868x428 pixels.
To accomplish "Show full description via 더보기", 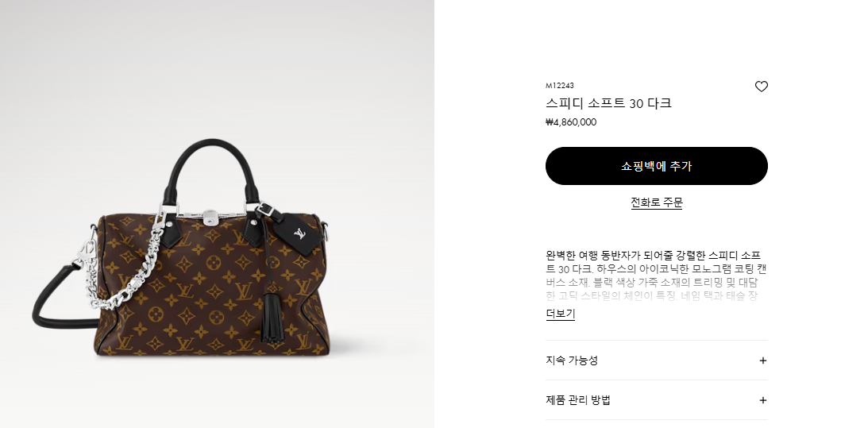I will pos(560,314).
